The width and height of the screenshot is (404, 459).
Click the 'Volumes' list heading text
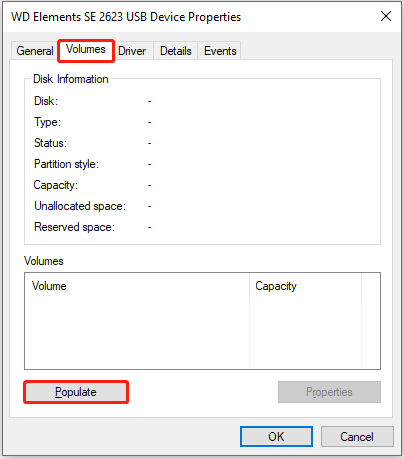(x=44, y=261)
